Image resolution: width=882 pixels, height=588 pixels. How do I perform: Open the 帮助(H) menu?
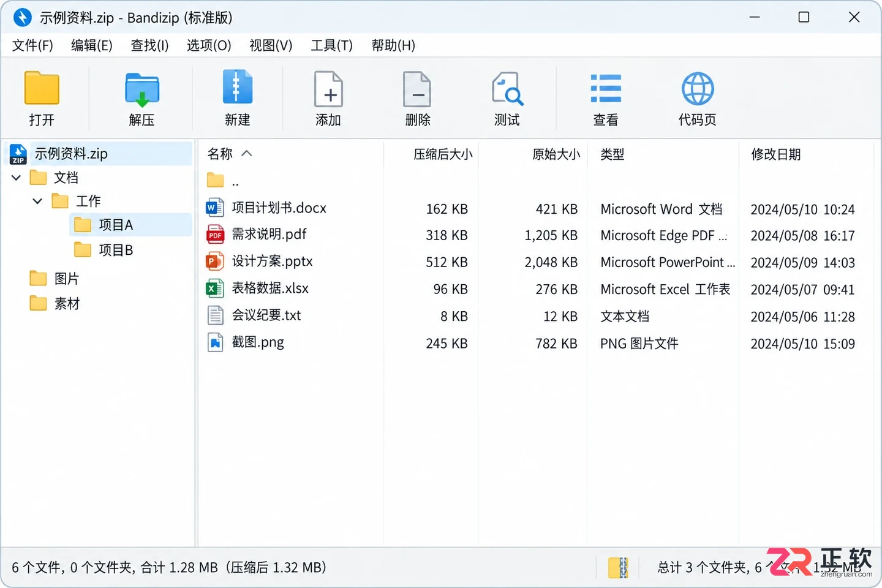pos(393,45)
